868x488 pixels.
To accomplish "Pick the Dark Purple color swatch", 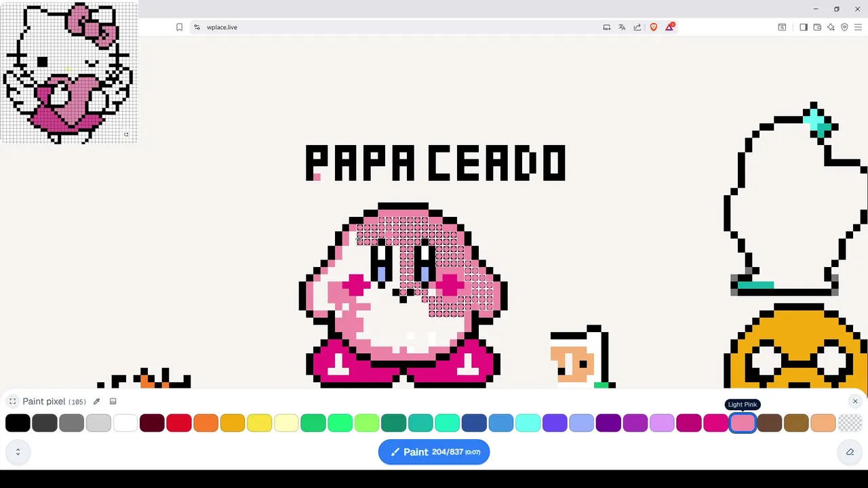I will [x=608, y=423].
